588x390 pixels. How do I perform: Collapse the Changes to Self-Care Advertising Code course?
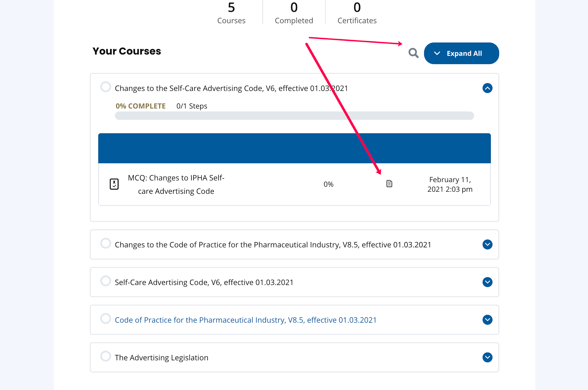point(487,88)
